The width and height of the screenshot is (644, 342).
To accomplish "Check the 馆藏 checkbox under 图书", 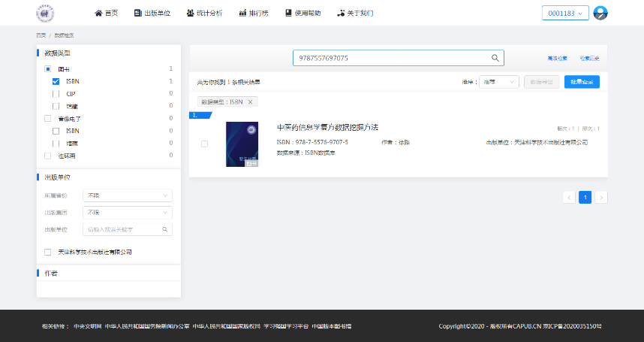I will 56,106.
